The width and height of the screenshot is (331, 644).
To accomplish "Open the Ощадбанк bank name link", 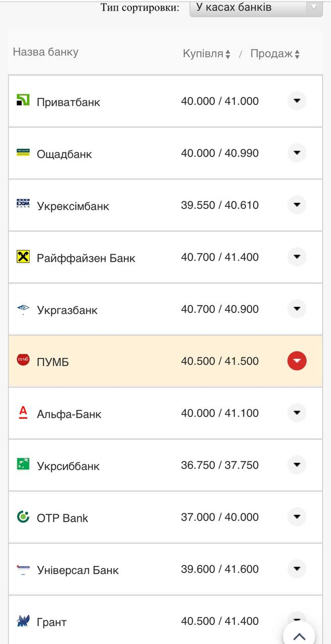I will [x=64, y=154].
